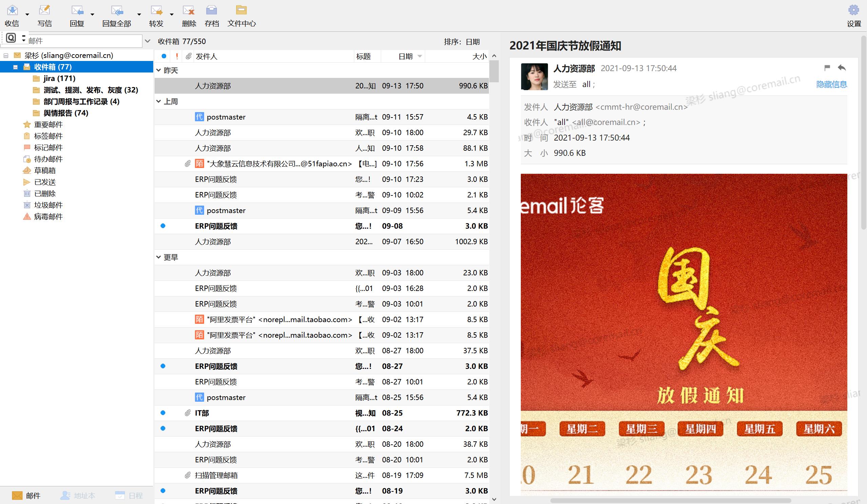Collapse the 更早 mail group
Image resolution: width=867 pixels, height=504 pixels.
(x=159, y=257)
